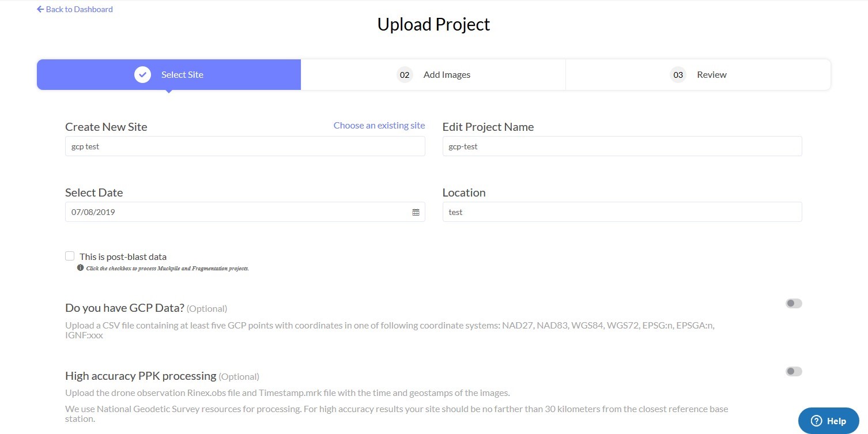
Task: Turn on High accuracy PPK processing toggle
Action: point(794,371)
